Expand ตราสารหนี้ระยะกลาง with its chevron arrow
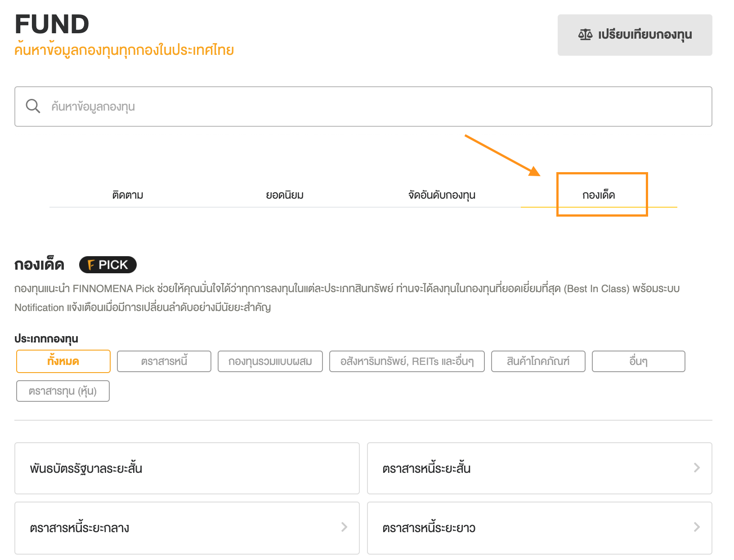The image size is (734, 560). pos(344,527)
